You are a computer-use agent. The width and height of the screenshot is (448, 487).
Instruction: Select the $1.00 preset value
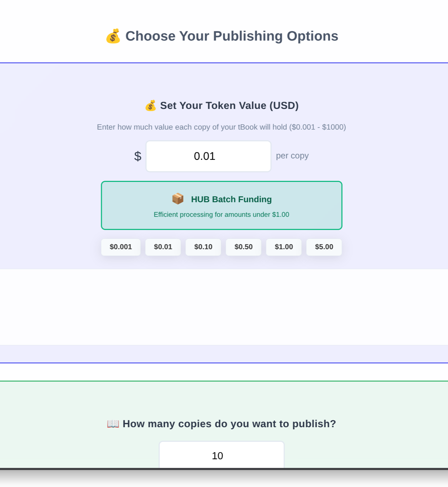[284, 247]
